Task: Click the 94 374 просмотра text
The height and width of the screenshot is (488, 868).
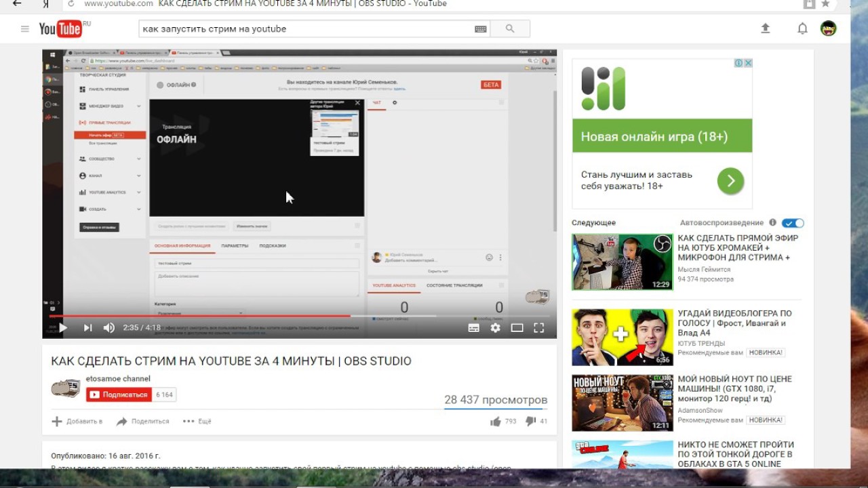Action: 705,279
